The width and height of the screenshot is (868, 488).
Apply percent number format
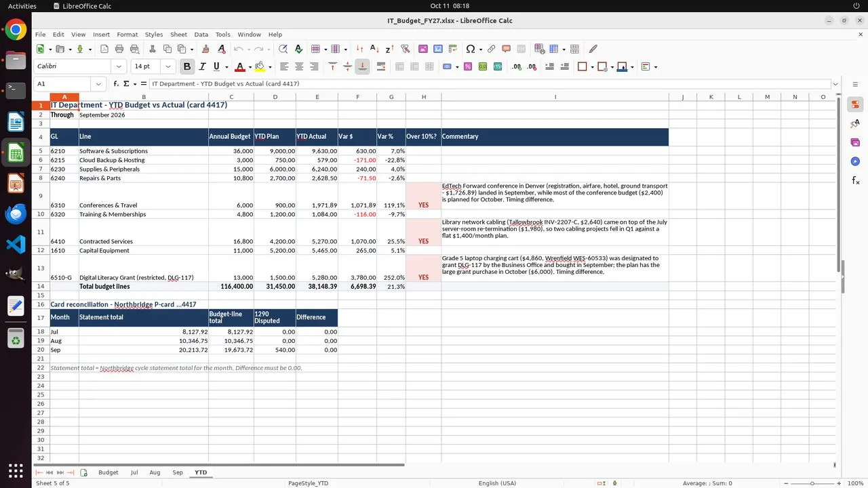(468, 66)
